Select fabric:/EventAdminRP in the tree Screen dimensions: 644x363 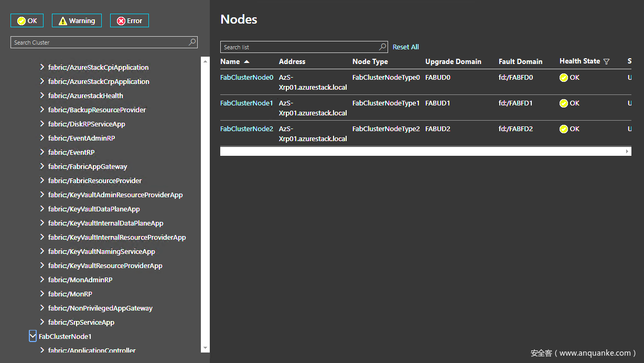81,138
